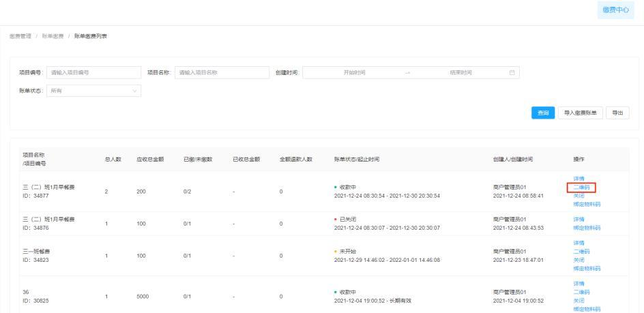Click the 2021-12-23 18:47:01 creation time
Screen dimensions: 644x313
coord(518,260)
